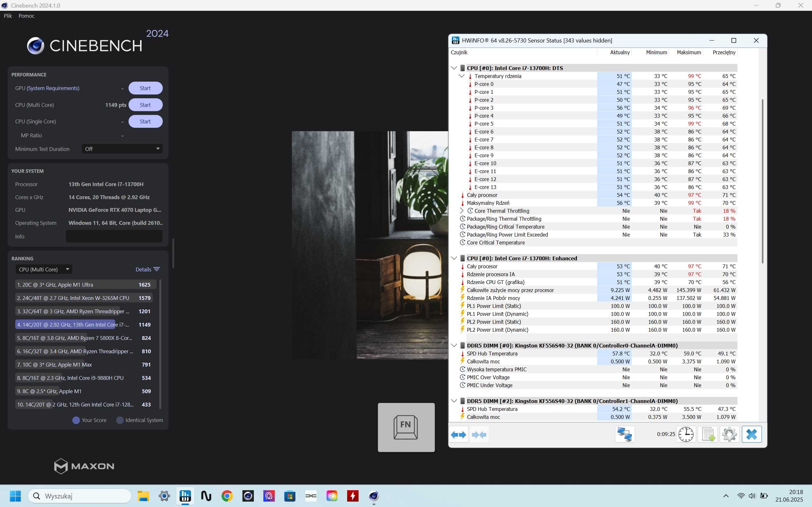Click the Cinebench left panel scrollbar
Image resolution: width=812 pixels, height=507 pixels.
[x=173, y=254]
